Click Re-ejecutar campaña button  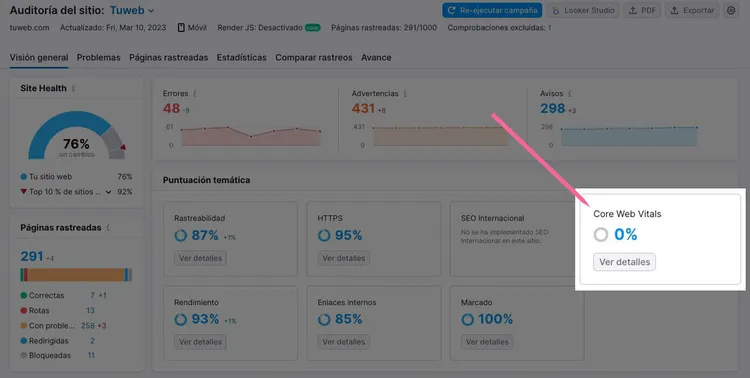tap(492, 10)
